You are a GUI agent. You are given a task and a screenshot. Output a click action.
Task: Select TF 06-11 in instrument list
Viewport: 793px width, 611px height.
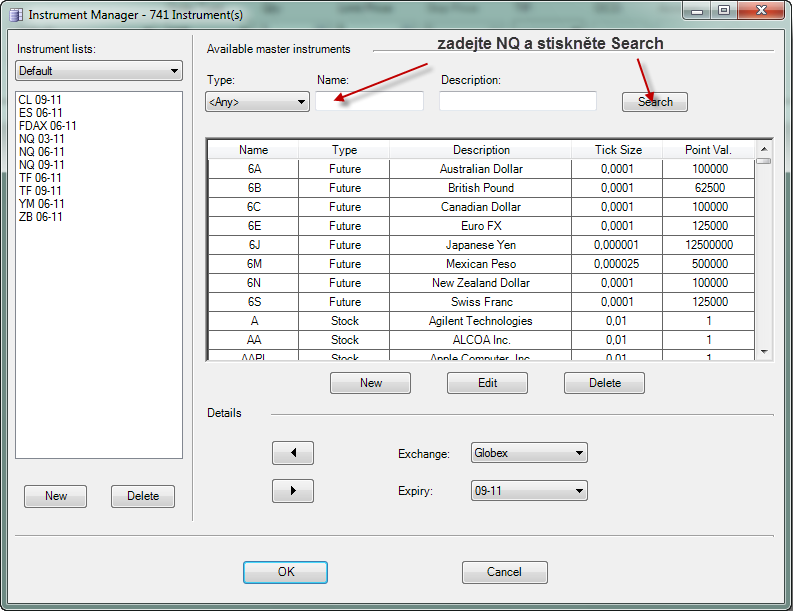pyautogui.click(x=40, y=178)
